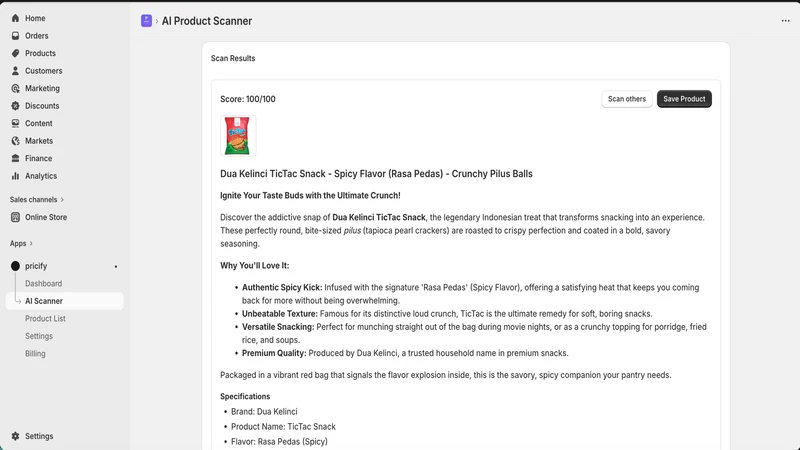Open the three-dot more actions menu
The width and height of the screenshot is (800, 450).
click(785, 21)
